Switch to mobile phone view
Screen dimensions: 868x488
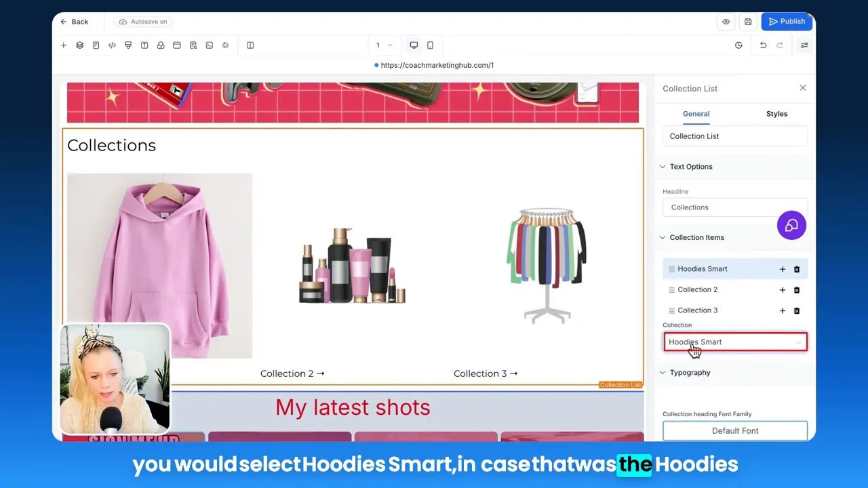[x=430, y=45]
